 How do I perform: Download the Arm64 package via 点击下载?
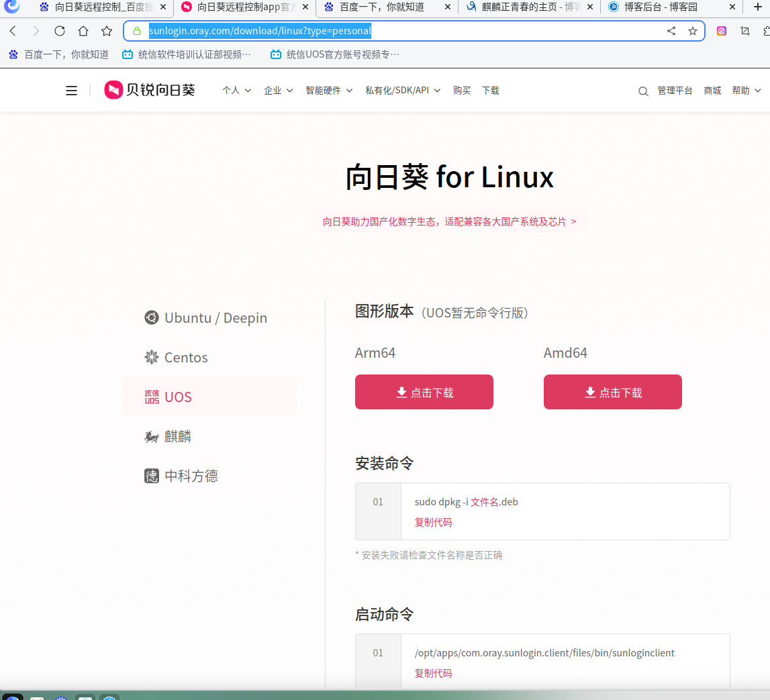coord(424,392)
